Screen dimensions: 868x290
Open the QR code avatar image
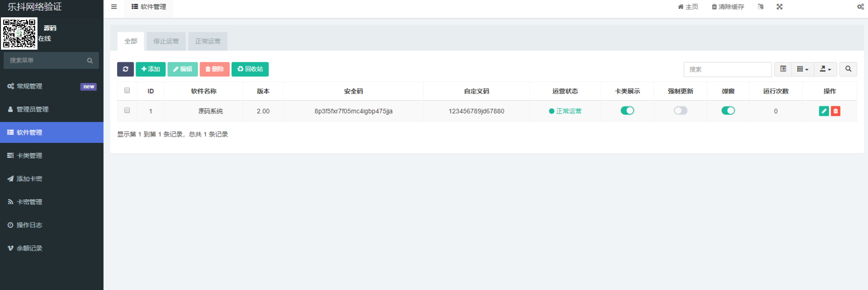(x=19, y=34)
